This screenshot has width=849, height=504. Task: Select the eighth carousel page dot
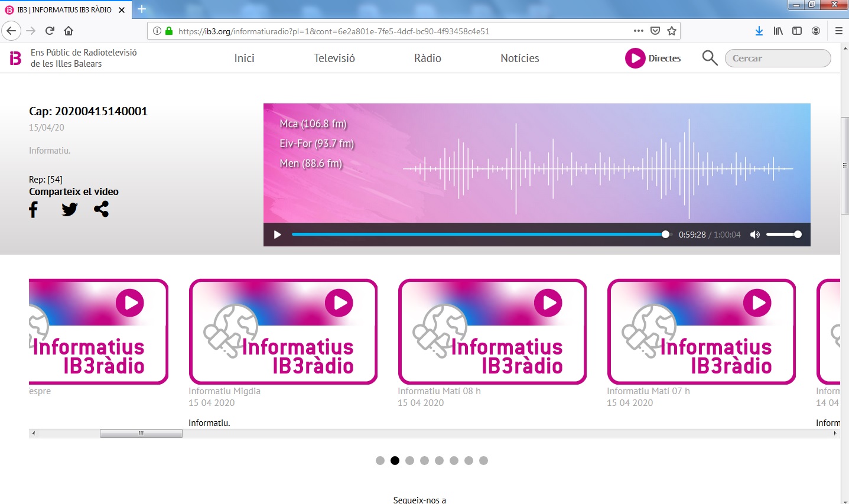tap(483, 461)
